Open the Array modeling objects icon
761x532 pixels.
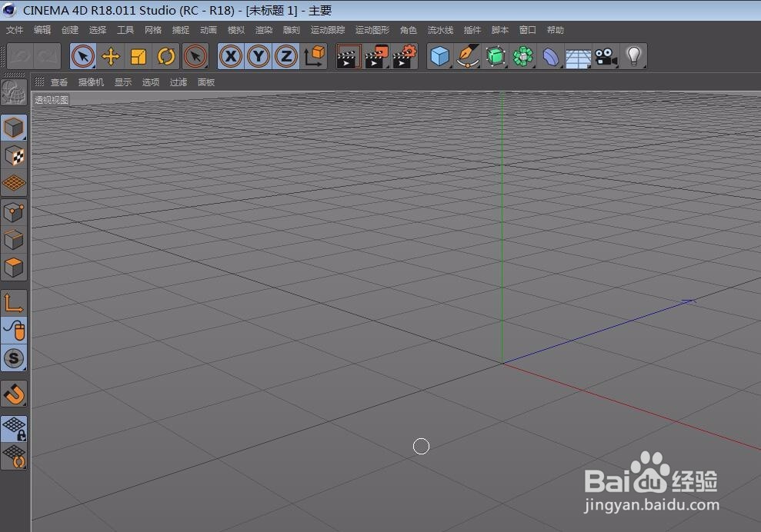tap(523, 56)
